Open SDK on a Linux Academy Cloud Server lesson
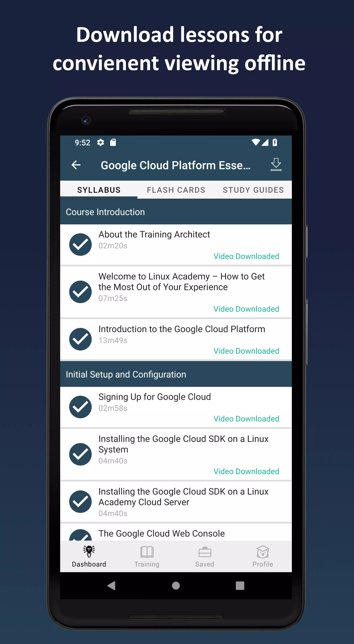The height and width of the screenshot is (644, 354). click(x=176, y=502)
